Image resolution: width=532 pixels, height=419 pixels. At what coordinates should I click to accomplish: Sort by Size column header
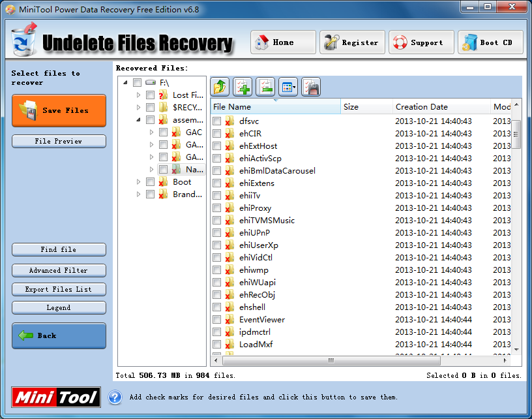click(x=366, y=106)
